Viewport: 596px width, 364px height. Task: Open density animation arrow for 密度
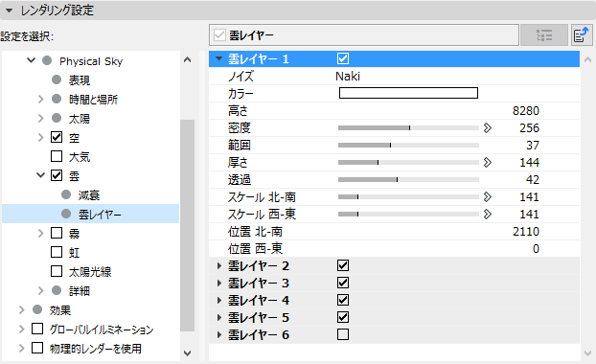coord(488,128)
